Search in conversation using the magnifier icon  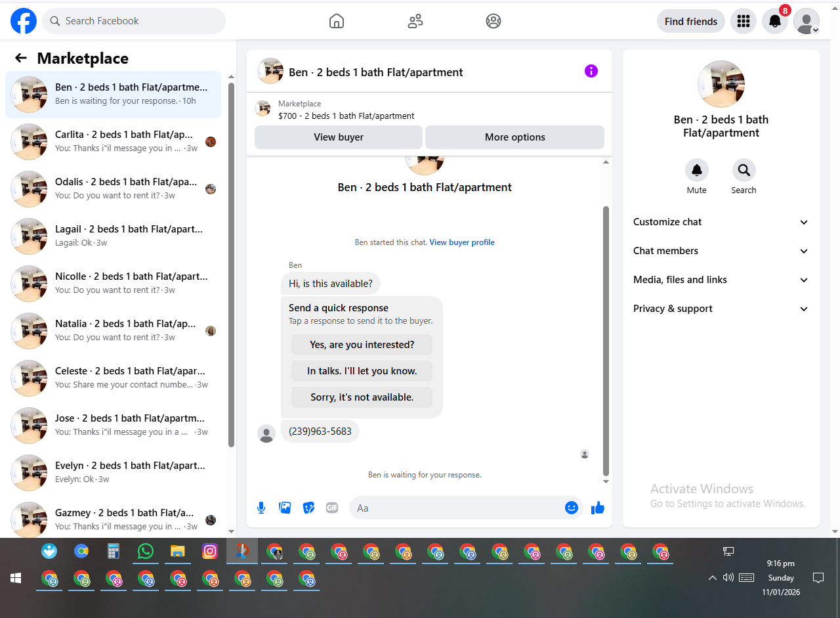pyautogui.click(x=744, y=171)
